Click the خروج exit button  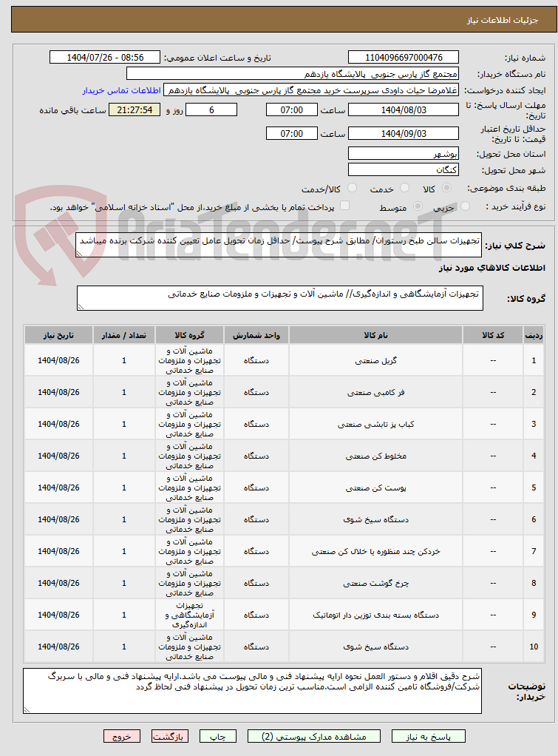(x=122, y=736)
